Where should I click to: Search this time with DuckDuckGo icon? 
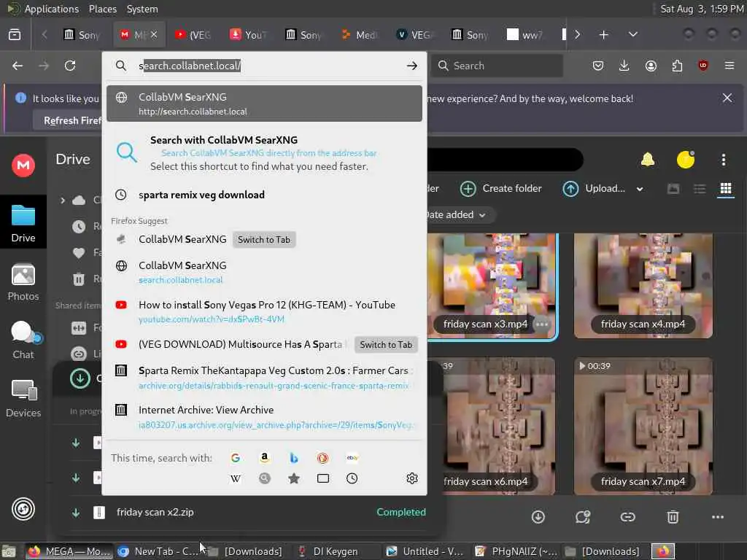(x=323, y=458)
